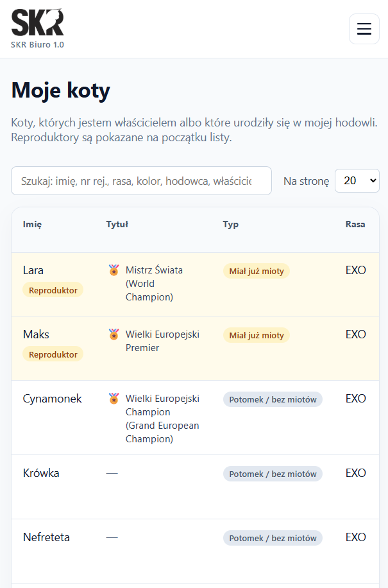This screenshot has height=588, width=388.
Task: Open the cat named Lara
Action: tap(33, 270)
